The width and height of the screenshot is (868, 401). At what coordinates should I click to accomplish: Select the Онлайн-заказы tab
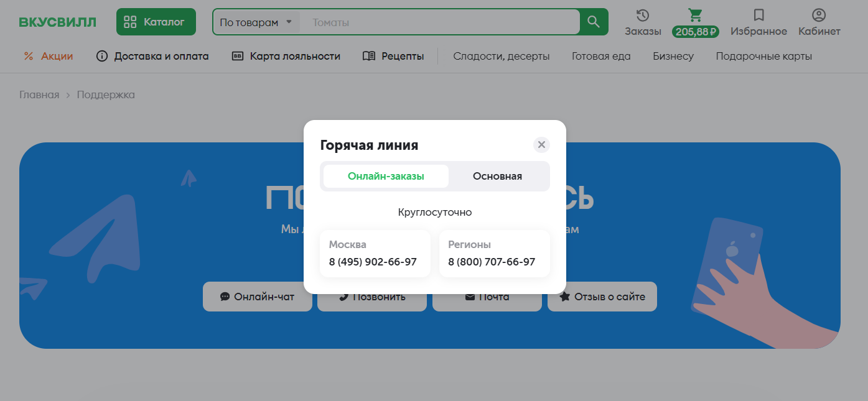click(385, 176)
